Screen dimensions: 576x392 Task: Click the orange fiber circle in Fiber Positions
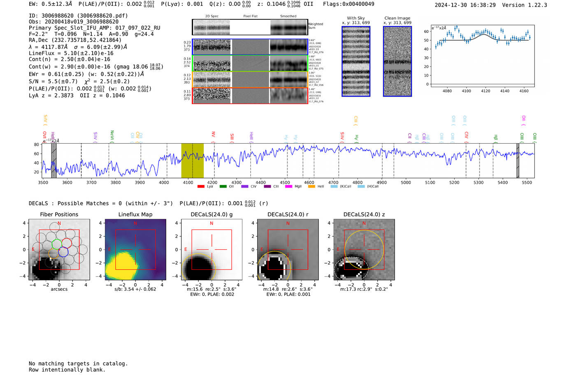click(x=53, y=253)
